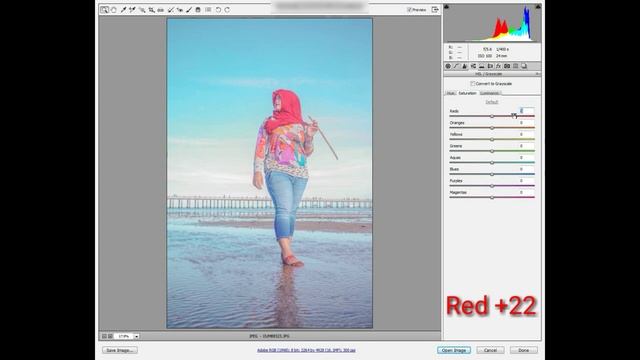Click the Oranges value input field

click(527, 122)
